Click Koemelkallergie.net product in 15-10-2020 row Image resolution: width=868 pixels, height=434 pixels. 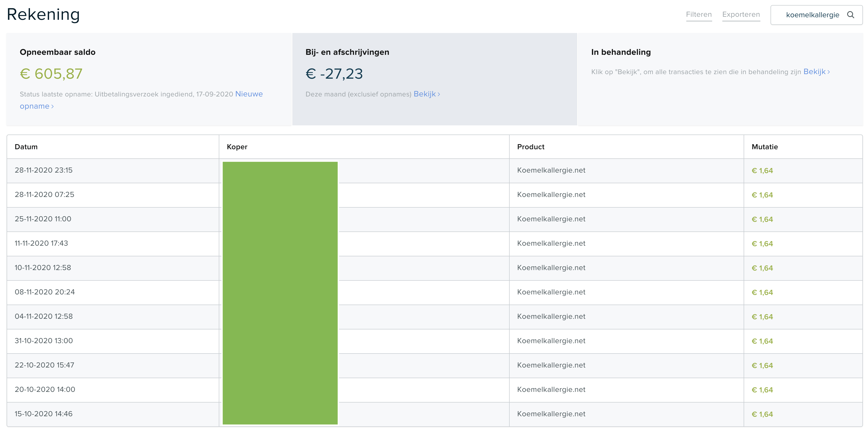tap(551, 414)
